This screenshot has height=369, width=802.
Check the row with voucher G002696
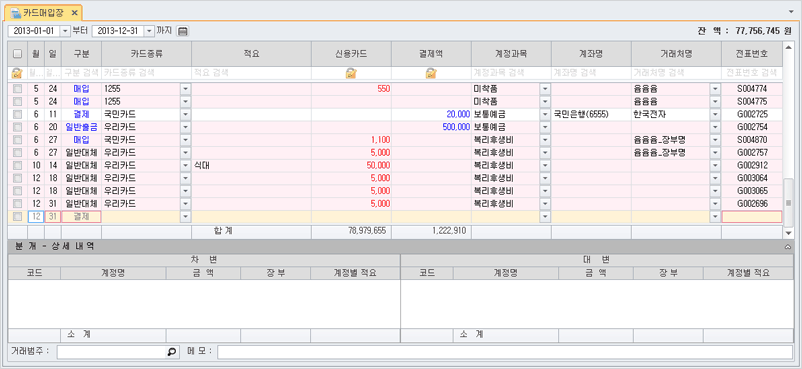tap(17, 204)
